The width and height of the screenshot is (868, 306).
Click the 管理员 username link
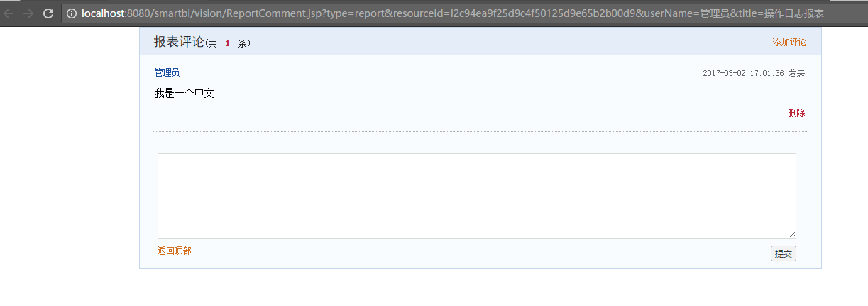point(167,72)
